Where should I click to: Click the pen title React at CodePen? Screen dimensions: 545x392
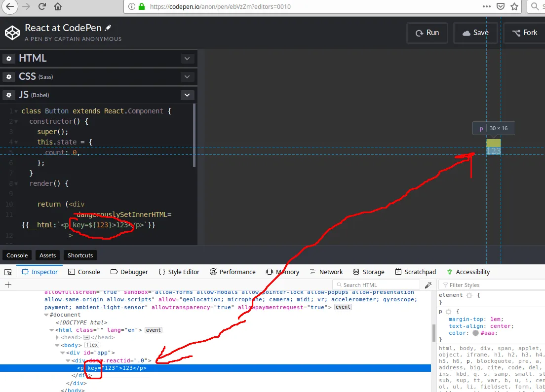point(63,28)
